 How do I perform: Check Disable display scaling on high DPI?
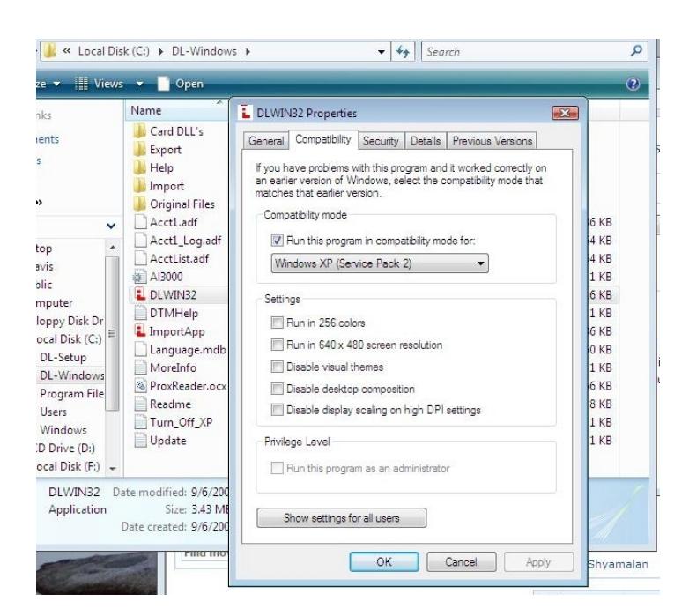point(277,410)
